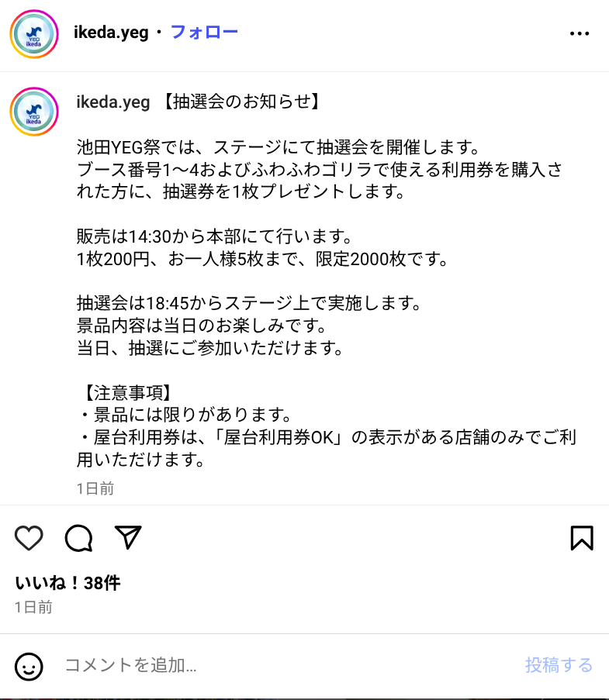Share the post with the paper plane icon
This screenshot has width=609, height=700.
[128, 536]
